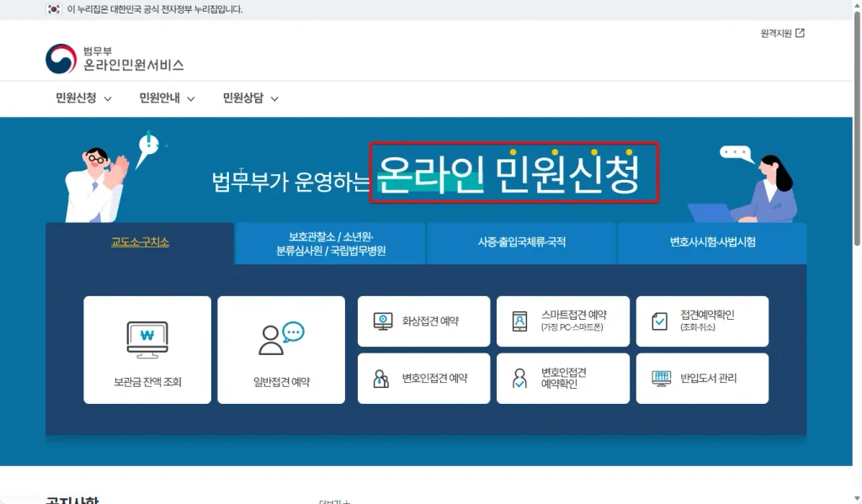Expand the 민원신청 dropdown chevron
862x504 pixels.
pyautogui.click(x=108, y=99)
